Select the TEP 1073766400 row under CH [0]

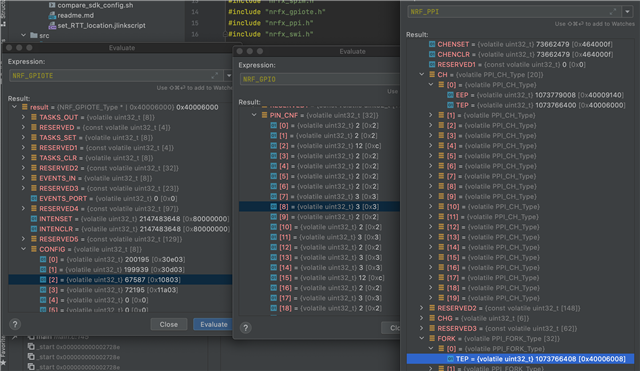(x=520, y=105)
